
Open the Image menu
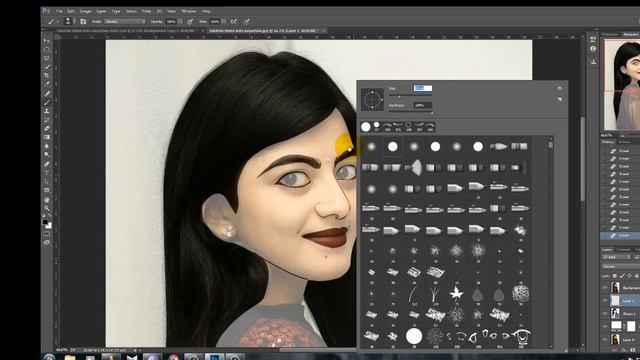[x=85, y=11]
